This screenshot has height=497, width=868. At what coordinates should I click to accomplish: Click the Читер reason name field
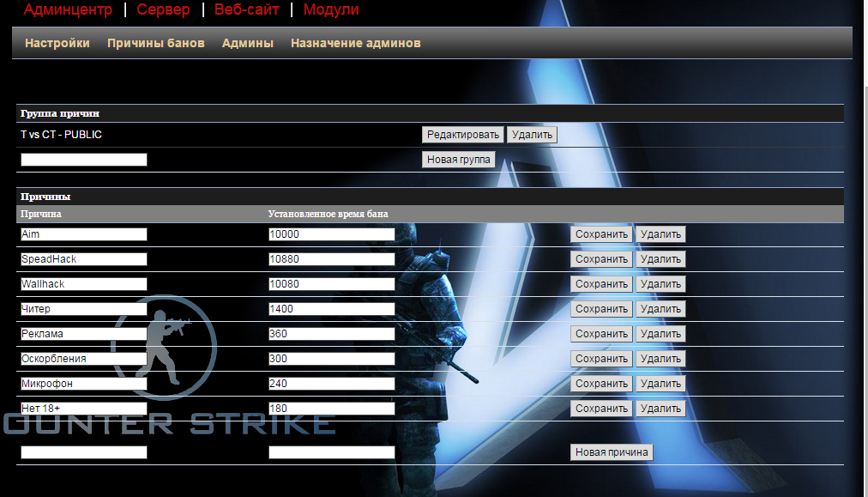tap(84, 309)
